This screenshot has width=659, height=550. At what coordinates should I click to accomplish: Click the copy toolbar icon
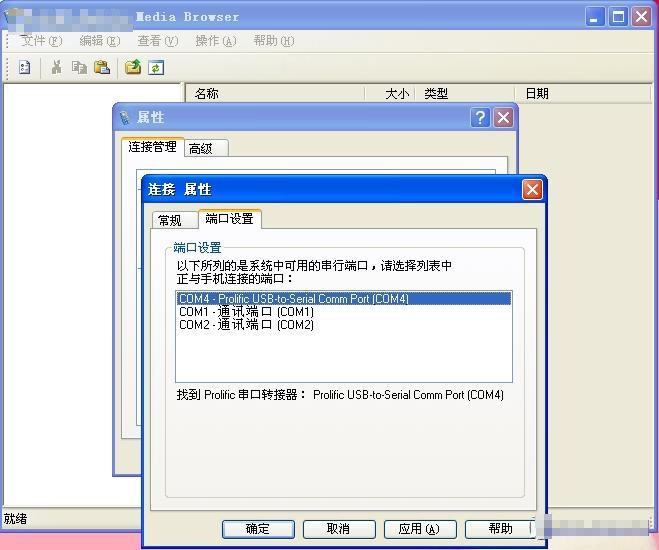tap(79, 67)
